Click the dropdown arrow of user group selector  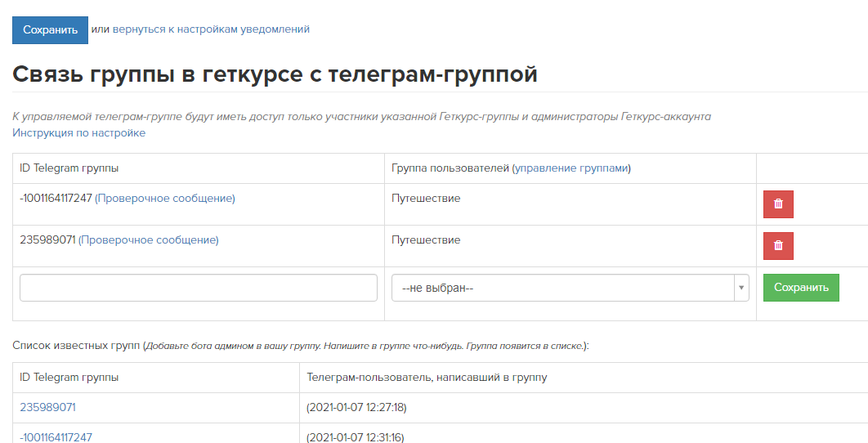742,288
